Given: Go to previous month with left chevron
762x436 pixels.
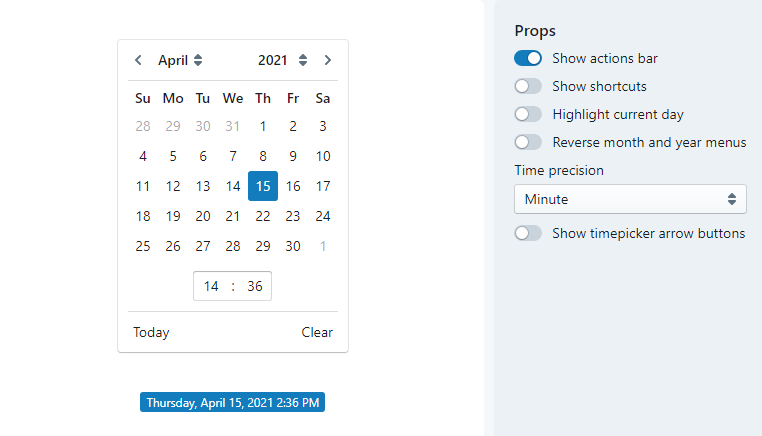Looking at the screenshot, I should (139, 60).
